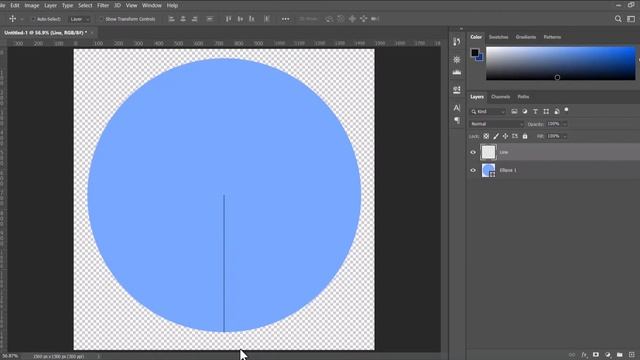Filter layers by pixel layer icon
Screen dimensions: 640x360
click(514, 111)
